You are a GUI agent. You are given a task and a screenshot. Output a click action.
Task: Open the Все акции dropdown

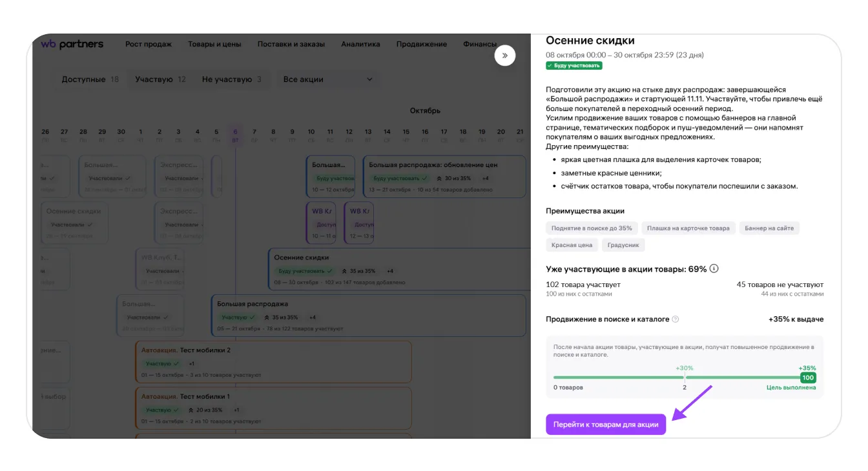(x=328, y=79)
